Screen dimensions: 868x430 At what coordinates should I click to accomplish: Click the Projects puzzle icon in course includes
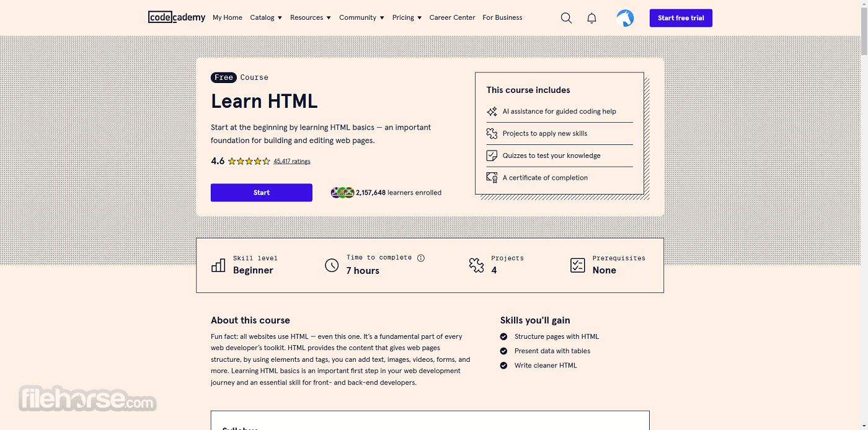[x=492, y=133]
